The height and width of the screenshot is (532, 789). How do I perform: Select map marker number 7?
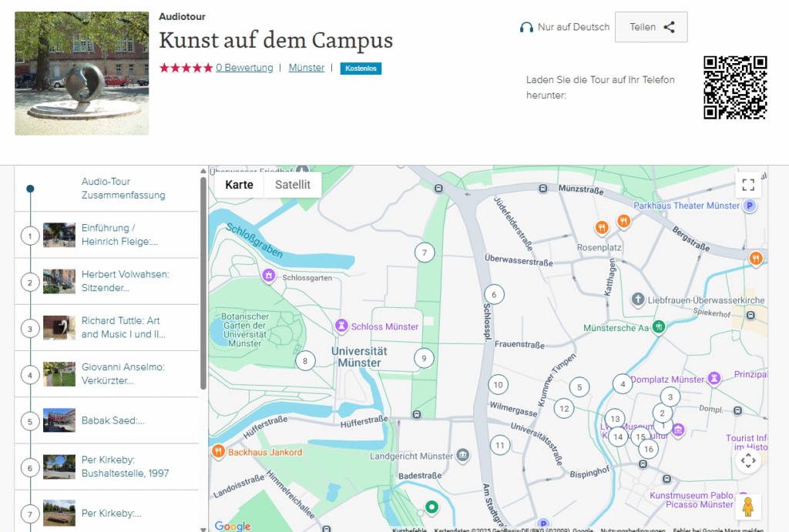(424, 252)
